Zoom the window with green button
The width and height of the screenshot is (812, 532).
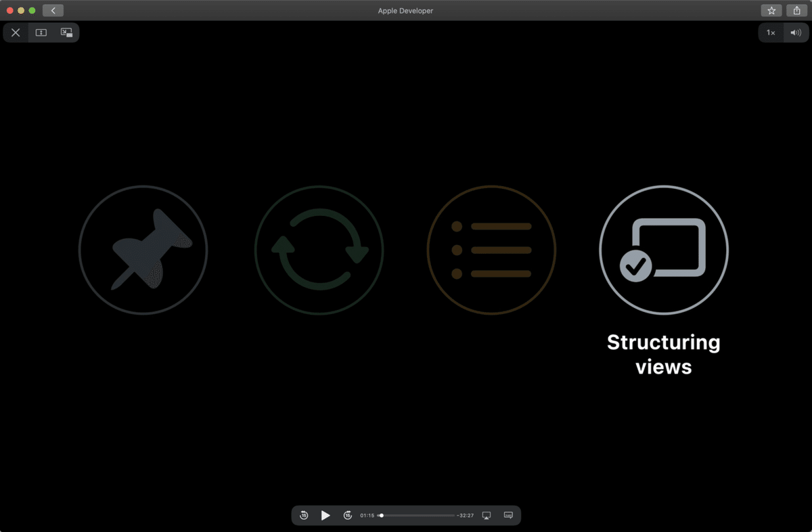32,11
